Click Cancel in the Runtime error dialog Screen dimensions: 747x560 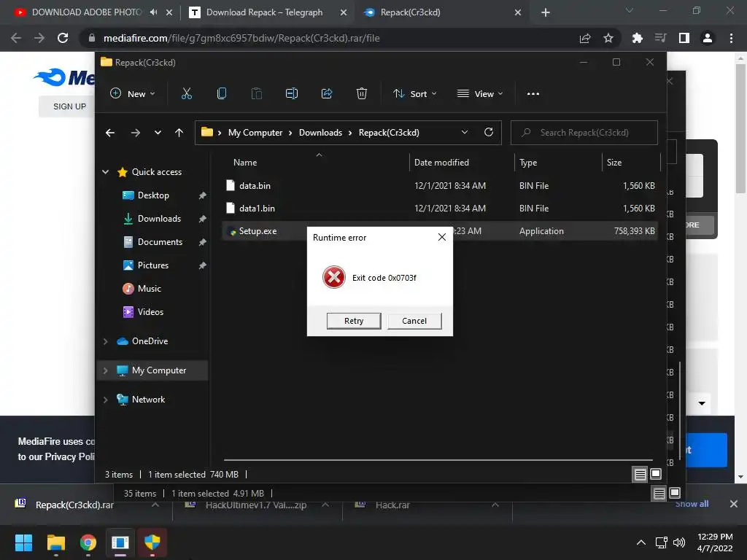coord(414,321)
